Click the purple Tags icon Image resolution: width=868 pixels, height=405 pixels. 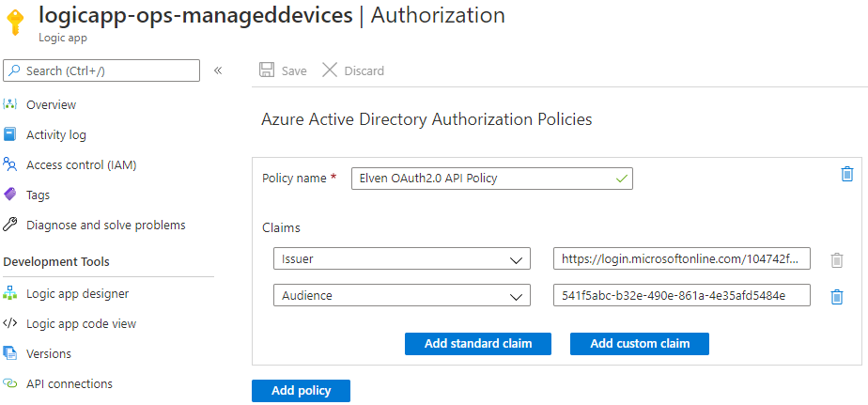[10, 195]
